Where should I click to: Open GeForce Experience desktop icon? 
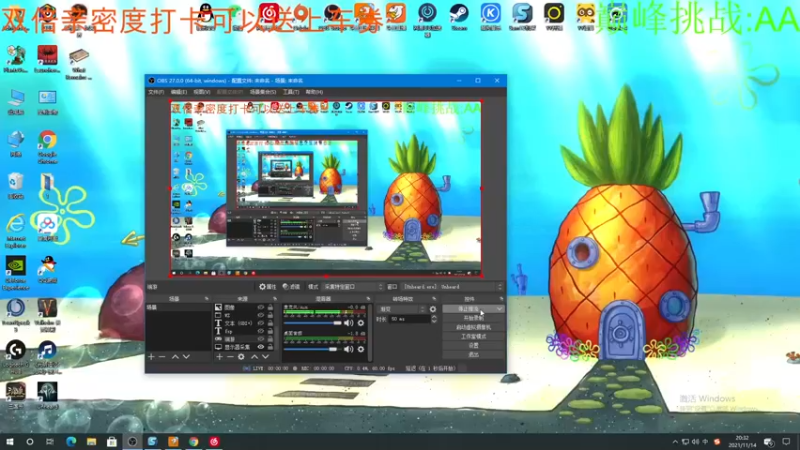(x=16, y=273)
